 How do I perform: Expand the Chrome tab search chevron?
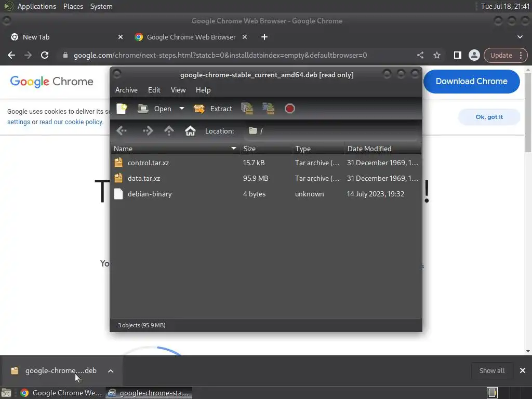pyautogui.click(x=520, y=37)
